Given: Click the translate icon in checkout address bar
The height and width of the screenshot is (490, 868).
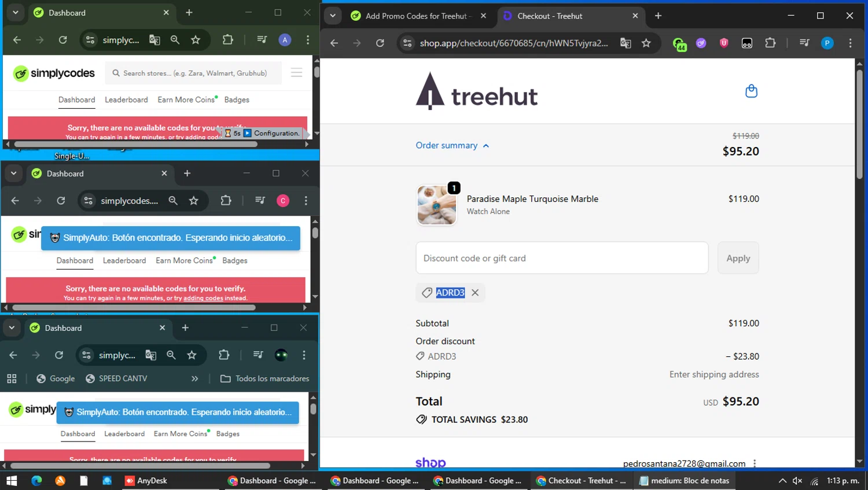Looking at the screenshot, I should pyautogui.click(x=626, y=43).
